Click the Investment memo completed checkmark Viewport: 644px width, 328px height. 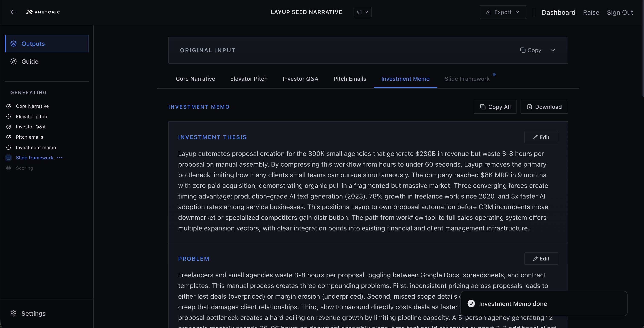click(9, 148)
